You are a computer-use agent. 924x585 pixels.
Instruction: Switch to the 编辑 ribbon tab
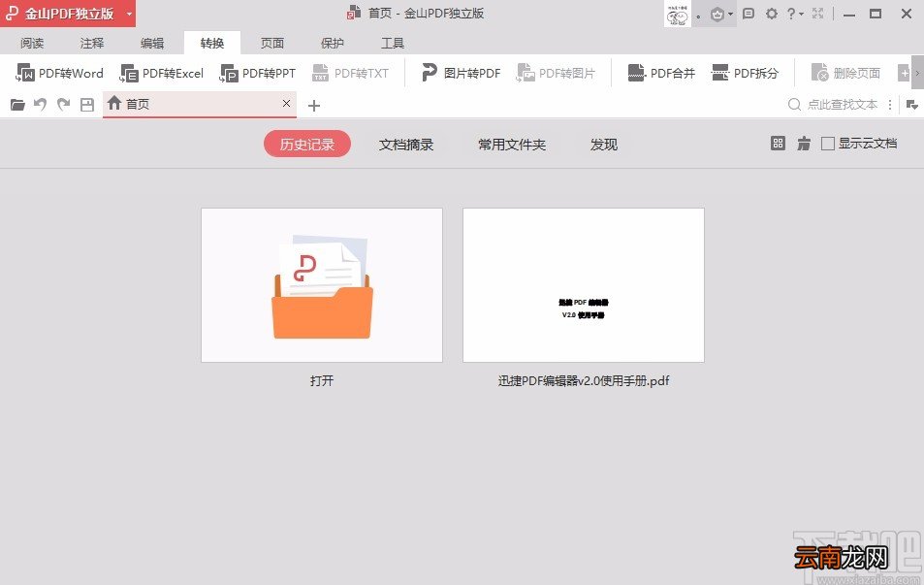point(152,43)
